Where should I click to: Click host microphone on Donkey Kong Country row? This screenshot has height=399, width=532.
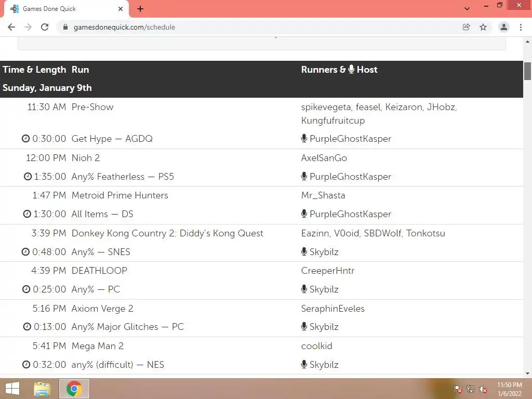[304, 251]
